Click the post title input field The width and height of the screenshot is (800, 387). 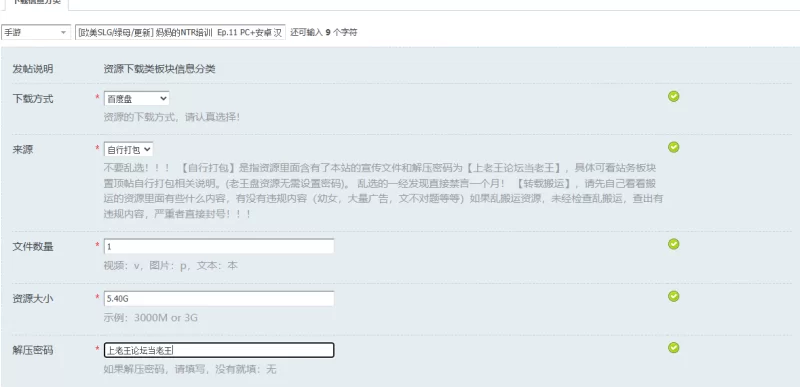pyautogui.click(x=180, y=32)
